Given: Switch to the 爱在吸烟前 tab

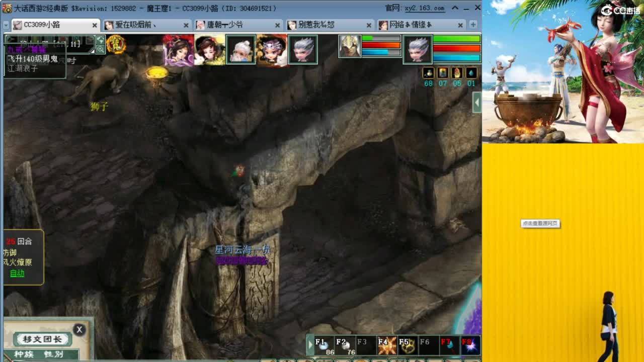Looking at the screenshot, I should [x=147, y=25].
